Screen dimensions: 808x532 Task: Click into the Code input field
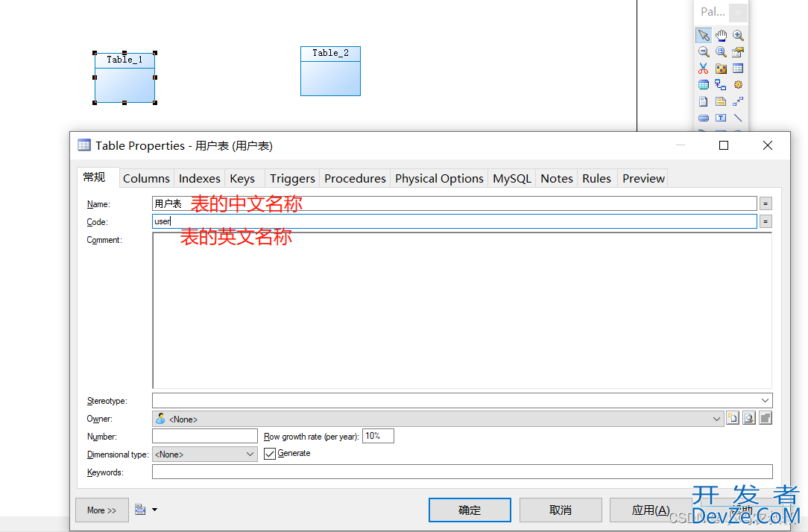point(455,221)
